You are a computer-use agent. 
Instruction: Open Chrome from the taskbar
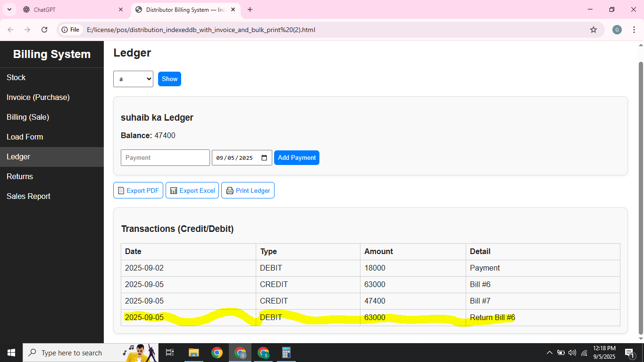pos(217,353)
